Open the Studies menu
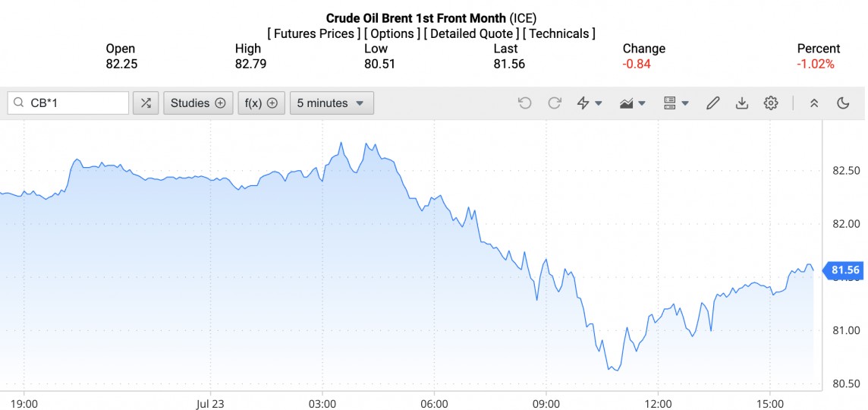 tap(198, 103)
